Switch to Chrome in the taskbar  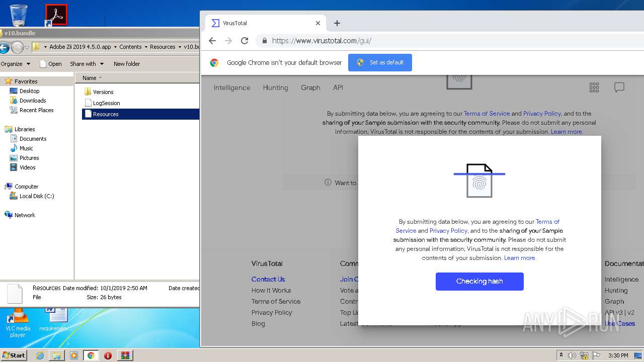coord(91,355)
